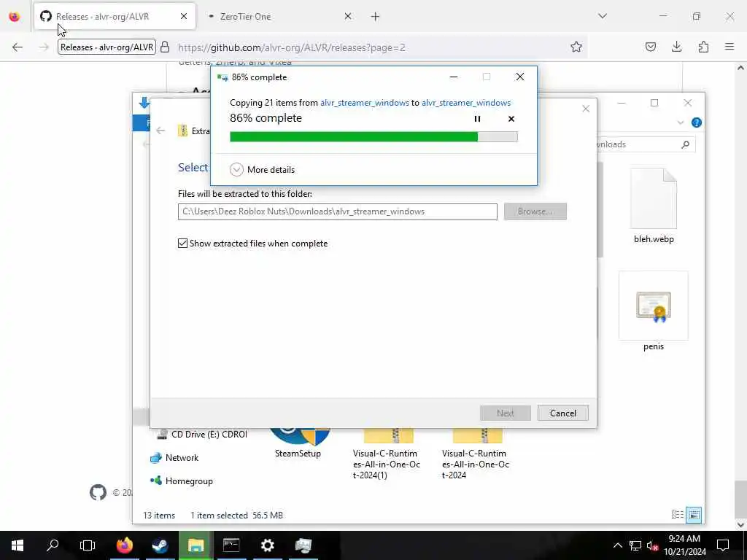
Task: Select Visual-C-Runtimes-All-in-One-Oct-2024 archive
Action: (x=476, y=454)
